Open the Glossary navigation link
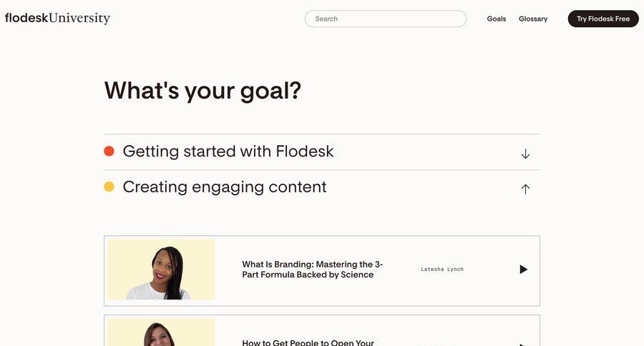644x346 pixels. click(533, 19)
